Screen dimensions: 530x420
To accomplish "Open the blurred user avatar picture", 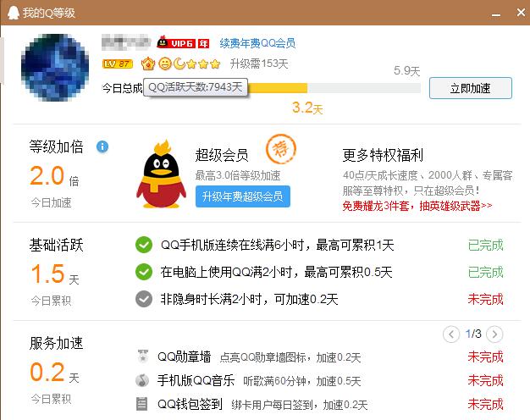I will [55, 67].
